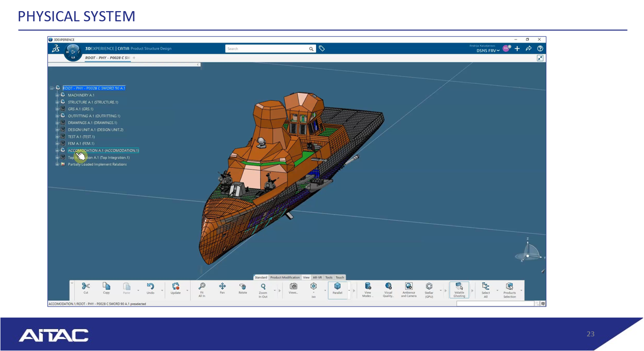Toggle Parallel projection mode
The image size is (644, 351).
click(338, 287)
